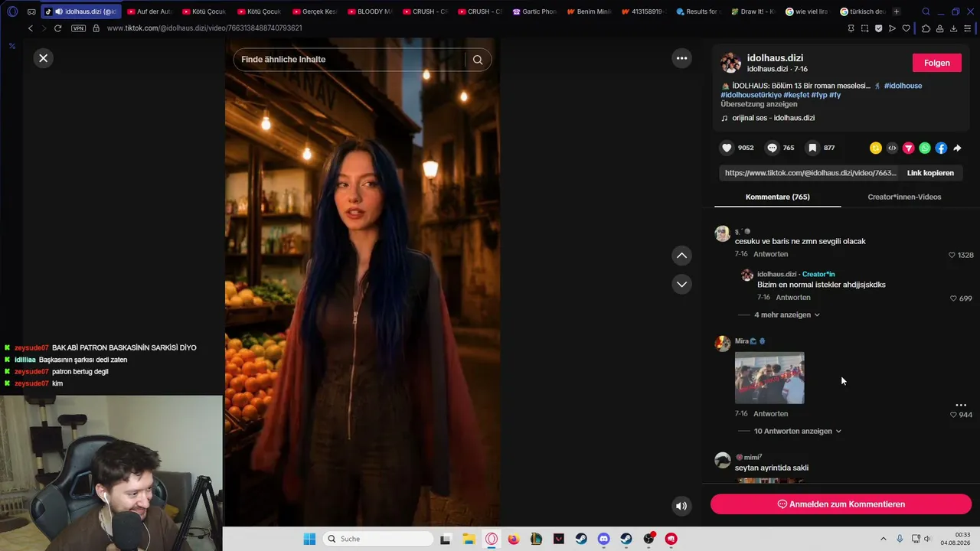Close the TikTok video viewer
Screen dimensions: 980x551
point(44,58)
